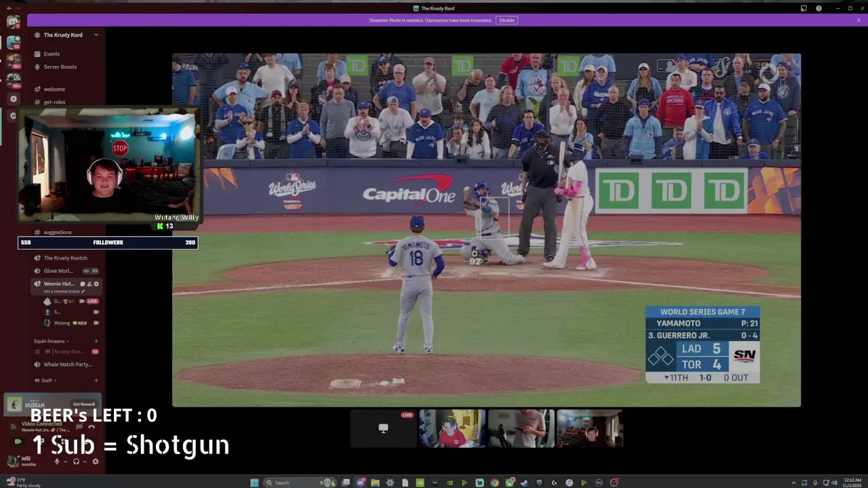Show hidden system tray icons
The height and width of the screenshot is (488, 868).
point(794,483)
